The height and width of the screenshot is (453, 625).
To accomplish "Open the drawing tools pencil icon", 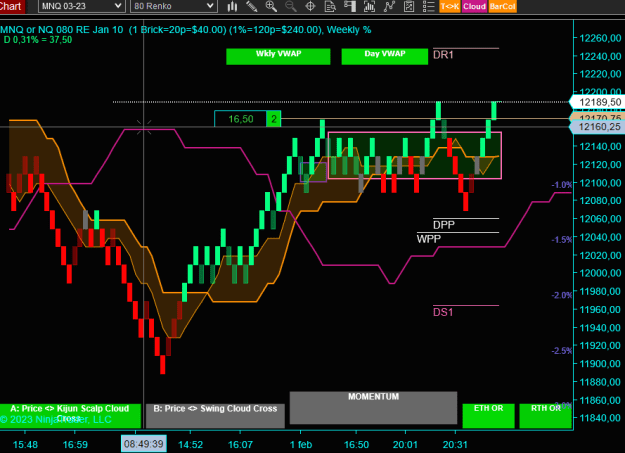I will coord(252,6).
